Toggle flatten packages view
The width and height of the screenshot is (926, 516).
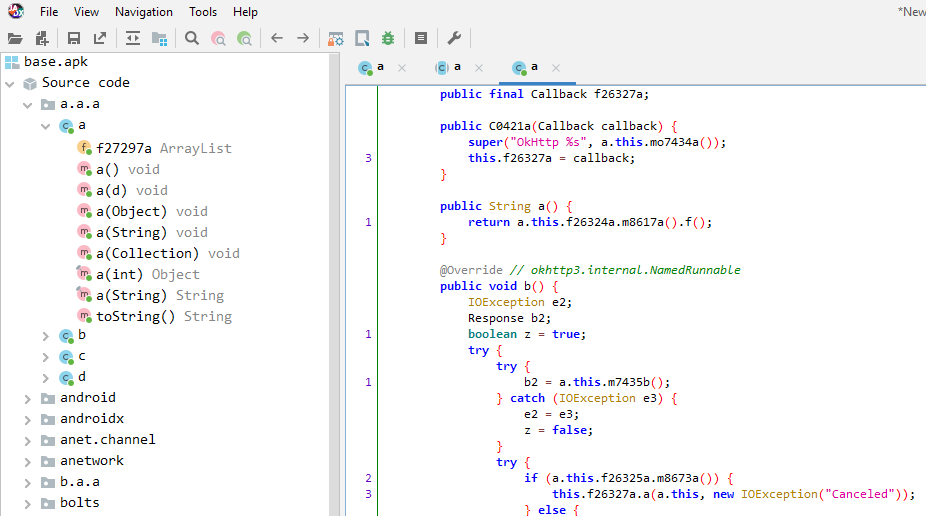click(x=159, y=38)
